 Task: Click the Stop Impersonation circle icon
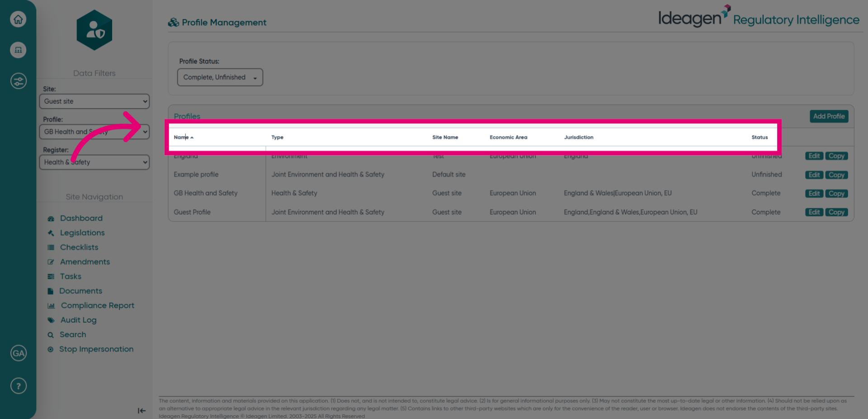point(50,349)
